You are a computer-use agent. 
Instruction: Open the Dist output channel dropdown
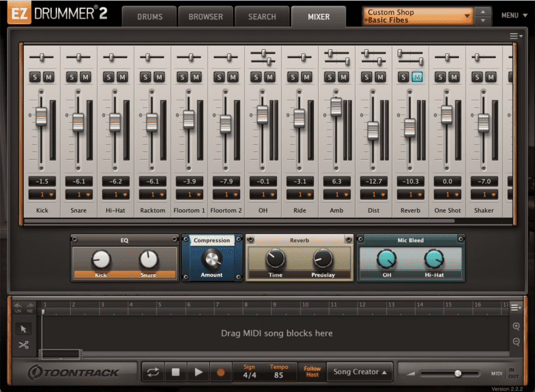coord(374,195)
